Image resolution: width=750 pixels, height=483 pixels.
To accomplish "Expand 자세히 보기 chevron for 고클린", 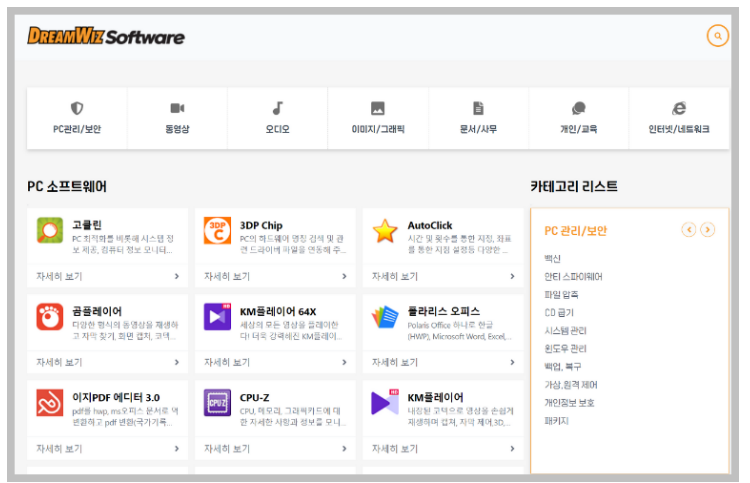I will click(x=177, y=276).
